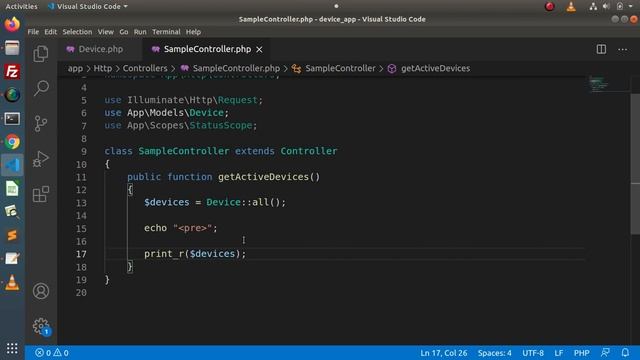Open the Edit menu
Viewport: 640px width, 360px height.
51,32
